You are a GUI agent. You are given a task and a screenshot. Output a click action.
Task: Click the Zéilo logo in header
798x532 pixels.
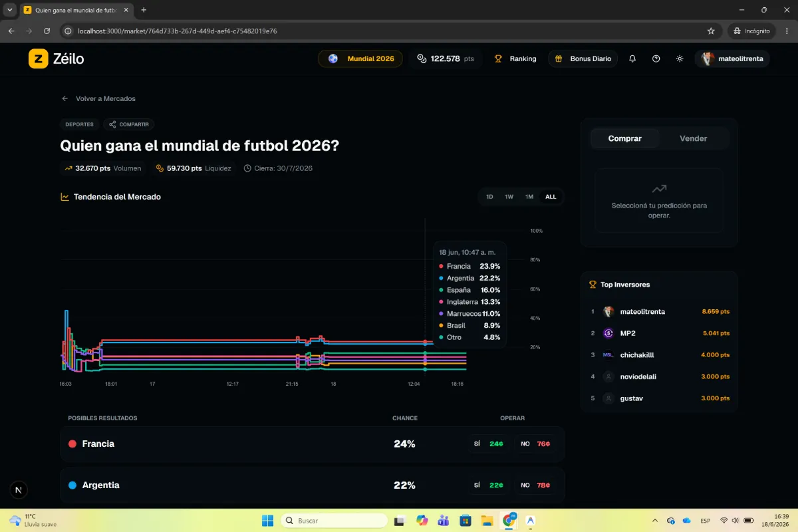pyautogui.click(x=57, y=59)
